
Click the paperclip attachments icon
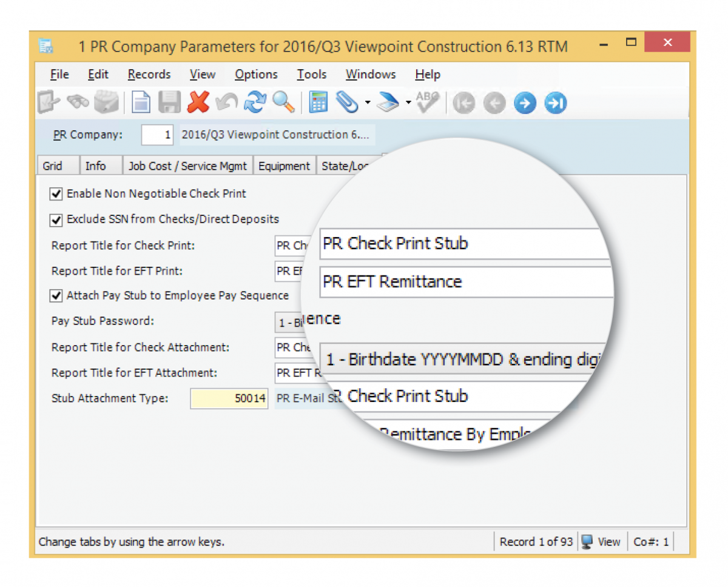pos(347,103)
